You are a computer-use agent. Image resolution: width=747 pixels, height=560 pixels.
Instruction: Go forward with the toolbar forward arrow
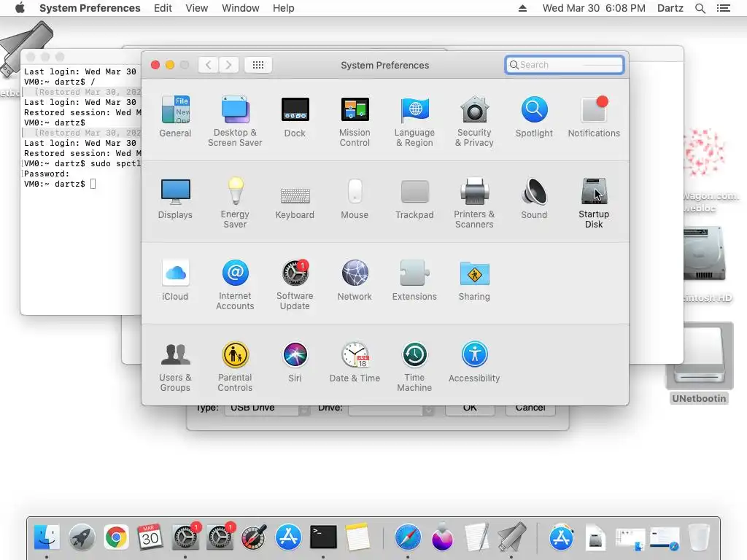point(228,65)
